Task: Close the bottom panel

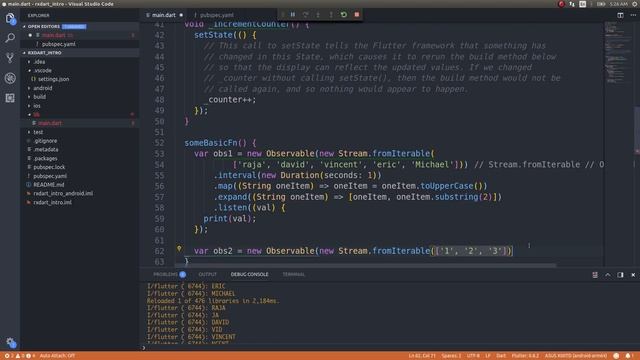Action: pos(633,275)
